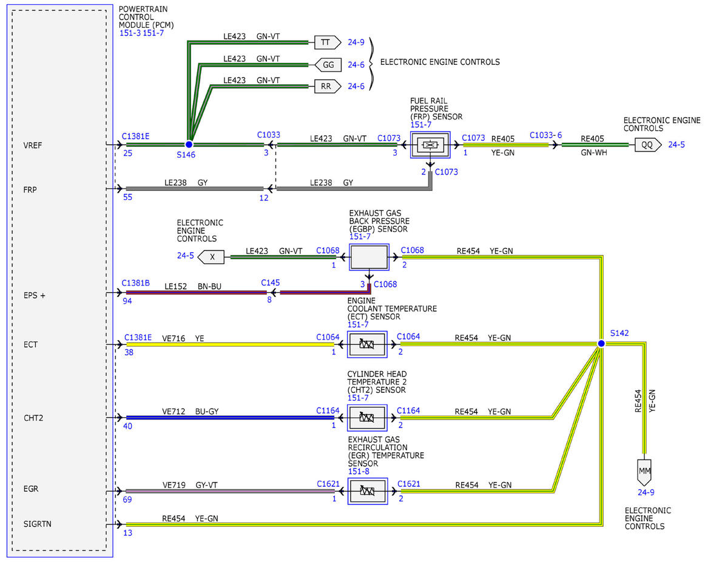Select the C145 connector label
Viewport: 728px width, 562px height.
(271, 283)
